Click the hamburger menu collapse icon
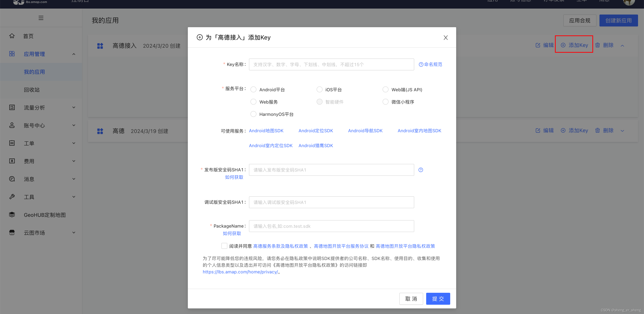The height and width of the screenshot is (314, 644). (41, 18)
